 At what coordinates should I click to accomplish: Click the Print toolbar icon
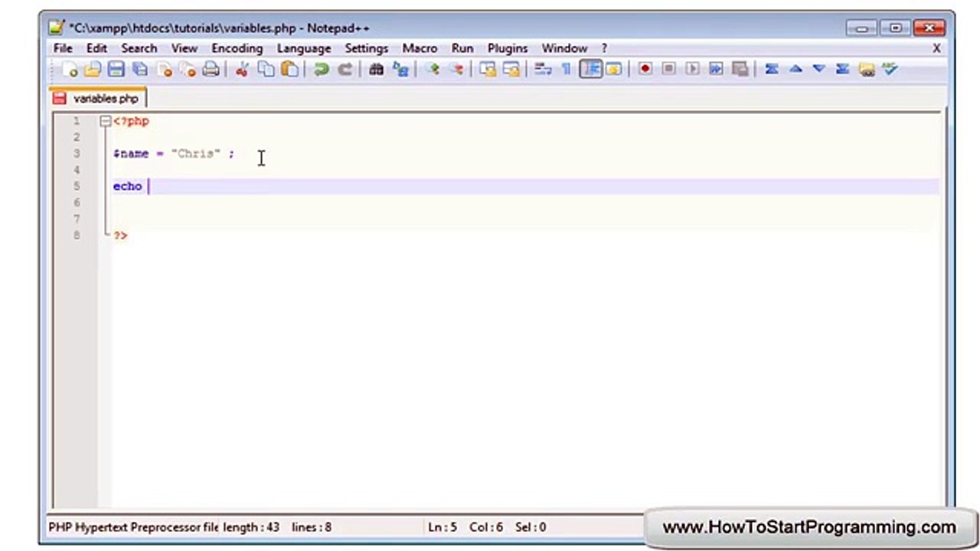click(x=211, y=70)
